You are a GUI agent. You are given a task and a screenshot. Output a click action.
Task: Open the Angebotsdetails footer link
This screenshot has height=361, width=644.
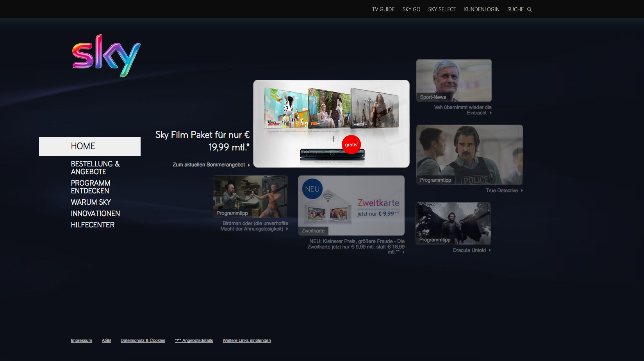[194, 341]
